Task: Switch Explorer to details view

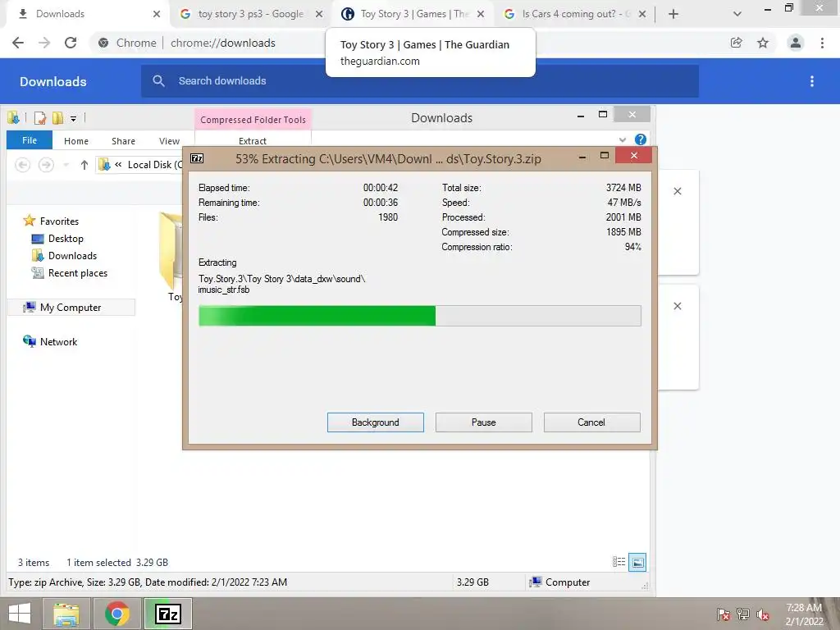Action: click(x=619, y=561)
